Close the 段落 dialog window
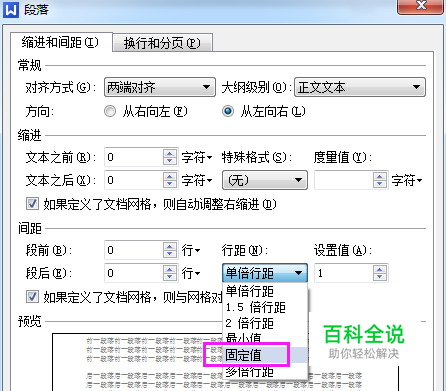The width and height of the screenshot is (446, 391). (421, 6)
